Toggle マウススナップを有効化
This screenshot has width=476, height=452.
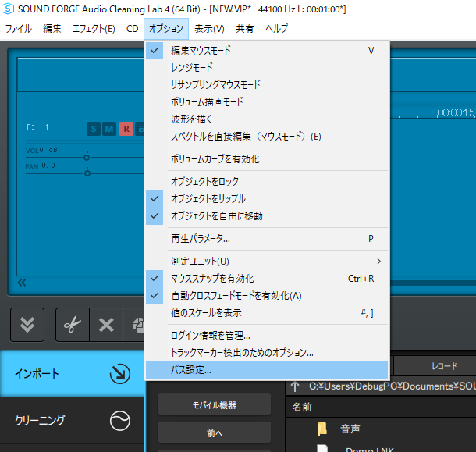click(267, 279)
